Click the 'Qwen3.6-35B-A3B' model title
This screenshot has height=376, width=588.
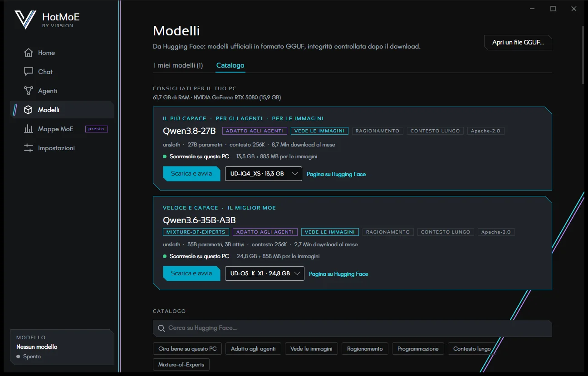click(x=199, y=220)
